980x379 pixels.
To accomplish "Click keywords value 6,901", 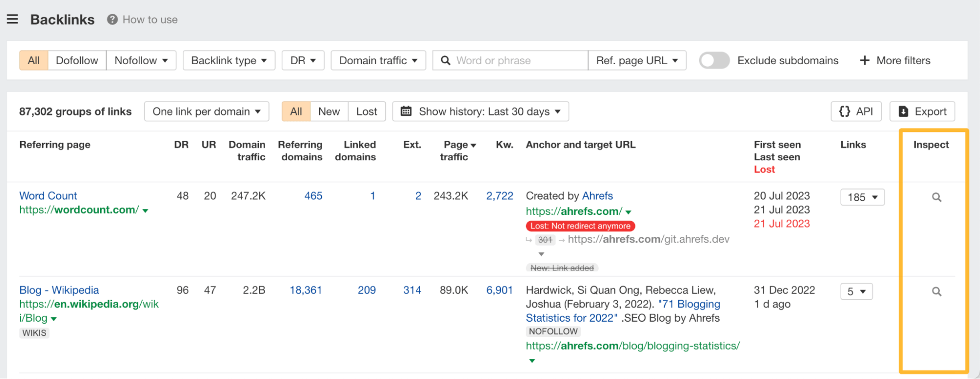I will pos(500,290).
